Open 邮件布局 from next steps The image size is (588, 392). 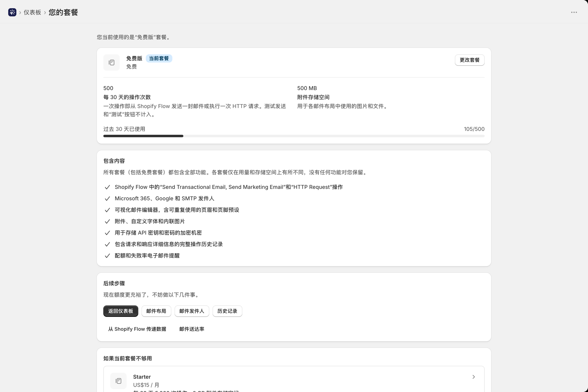click(156, 311)
